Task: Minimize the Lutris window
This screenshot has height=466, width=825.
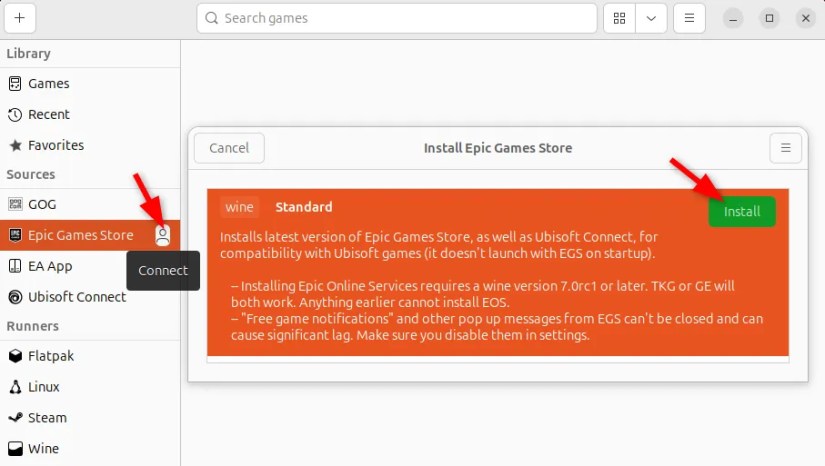Action: [733, 18]
